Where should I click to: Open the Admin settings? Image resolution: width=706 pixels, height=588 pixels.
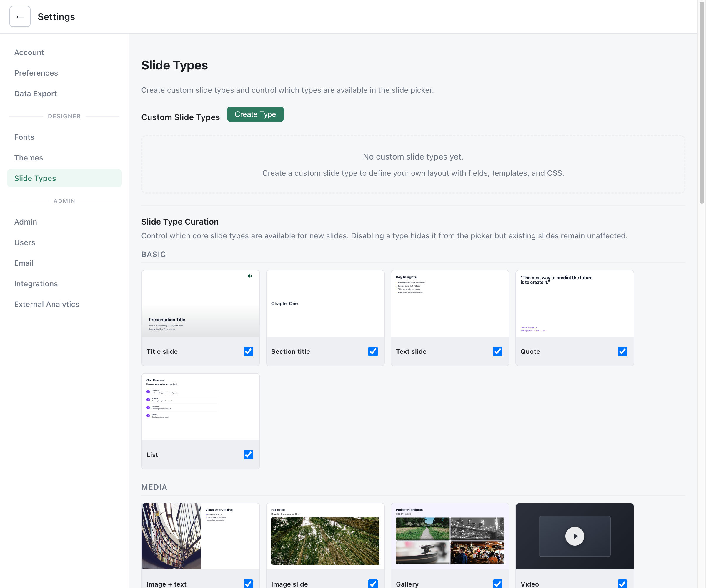tap(64, 222)
